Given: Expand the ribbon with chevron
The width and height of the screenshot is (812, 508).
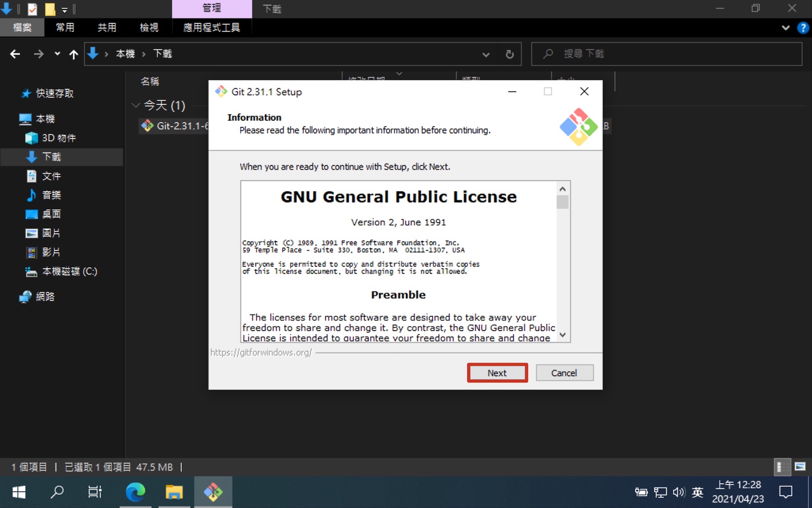Looking at the screenshot, I should tap(785, 28).
